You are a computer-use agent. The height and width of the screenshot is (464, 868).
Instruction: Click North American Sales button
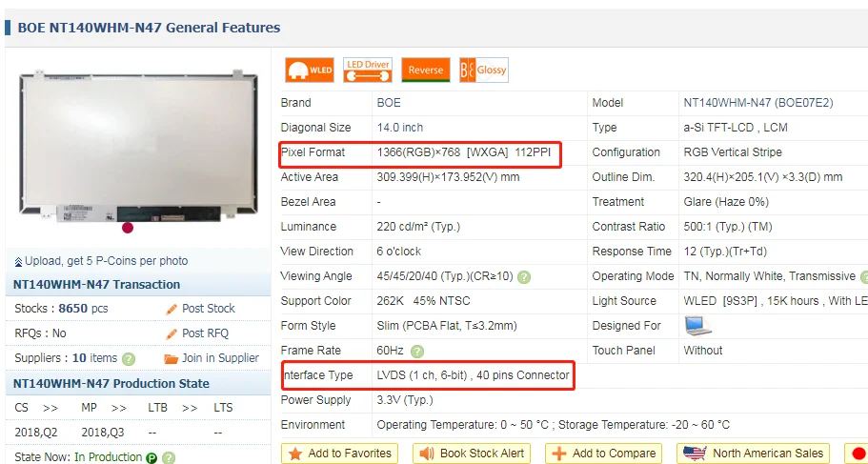[754, 454]
